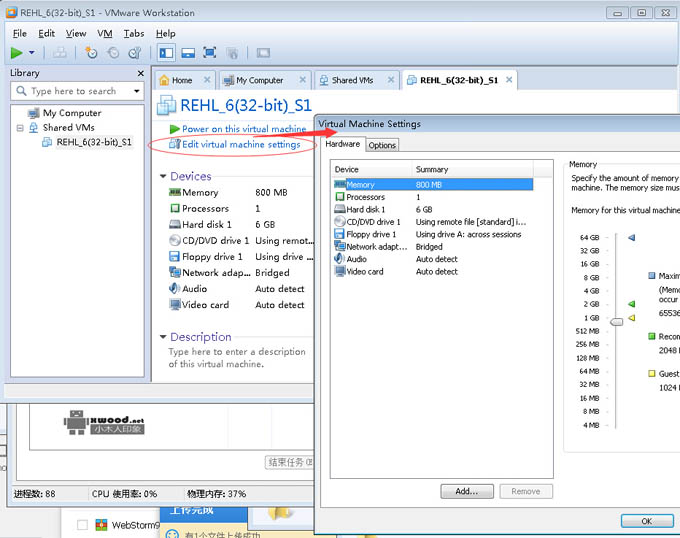
Task: Click the memory size slider handle
Action: (616, 322)
